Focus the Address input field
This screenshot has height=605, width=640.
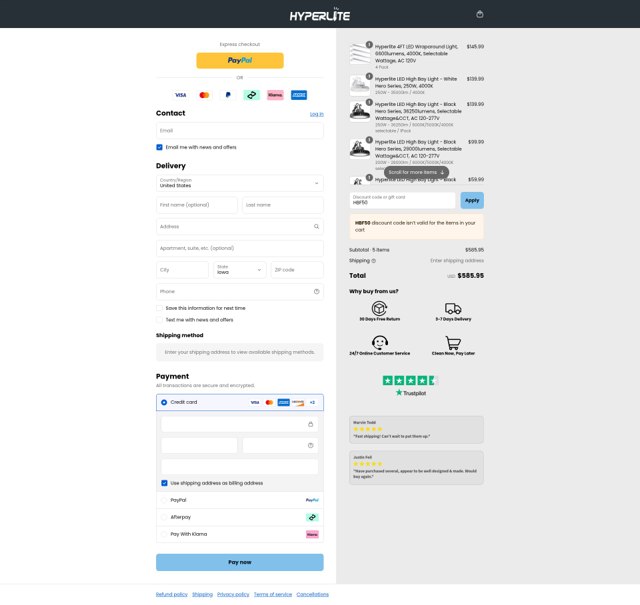tap(240, 227)
